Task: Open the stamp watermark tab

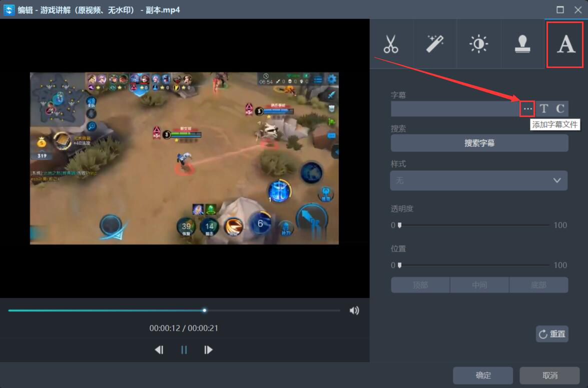Action: (522, 44)
